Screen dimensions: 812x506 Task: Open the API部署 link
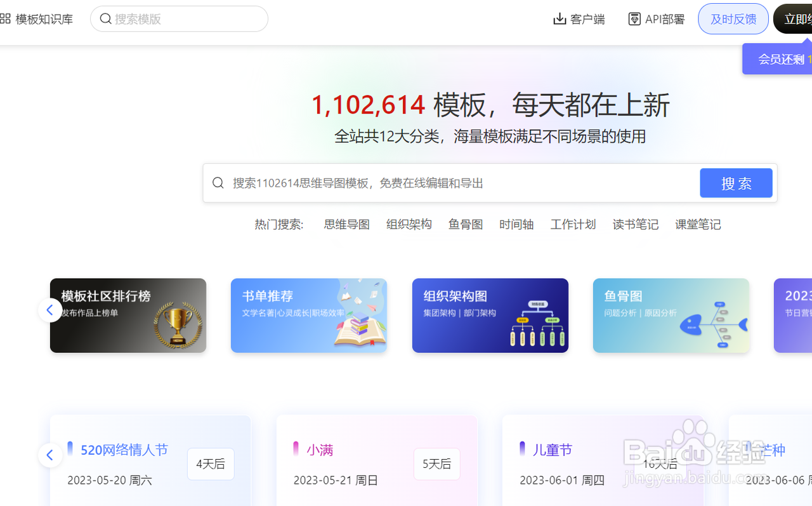coord(665,19)
